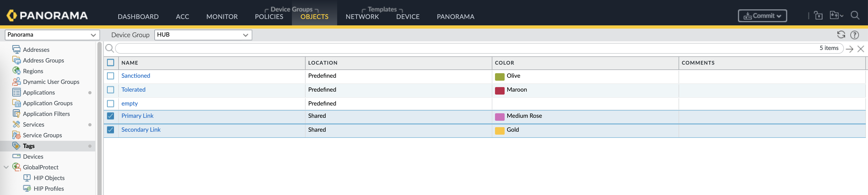This screenshot has width=868, height=195.
Task: Click the Tags icon in sidebar
Action: pyautogui.click(x=16, y=146)
